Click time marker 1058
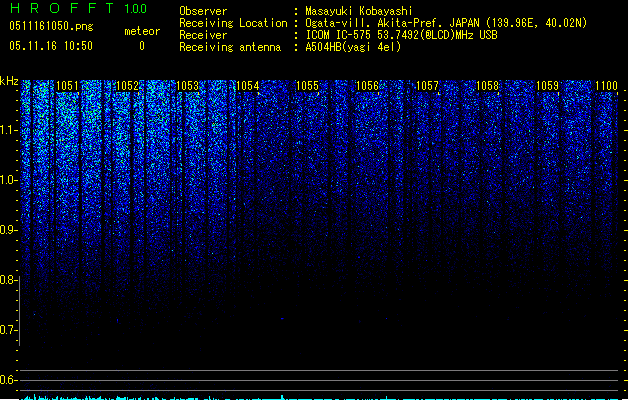Viewport: 629px width, 400px height. tap(487, 86)
